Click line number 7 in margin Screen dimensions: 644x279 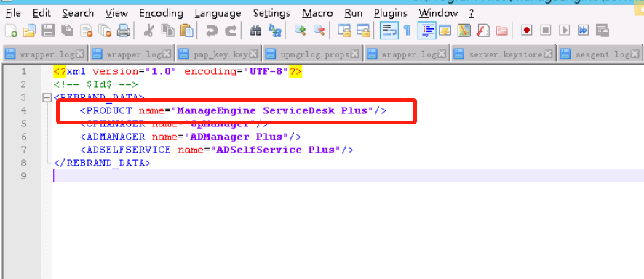[x=23, y=150]
